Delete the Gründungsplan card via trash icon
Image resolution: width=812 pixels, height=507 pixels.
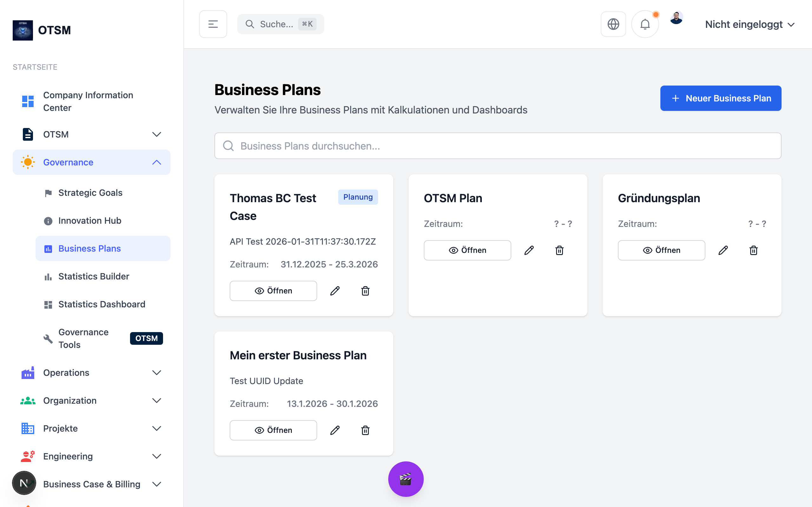pyautogui.click(x=753, y=250)
